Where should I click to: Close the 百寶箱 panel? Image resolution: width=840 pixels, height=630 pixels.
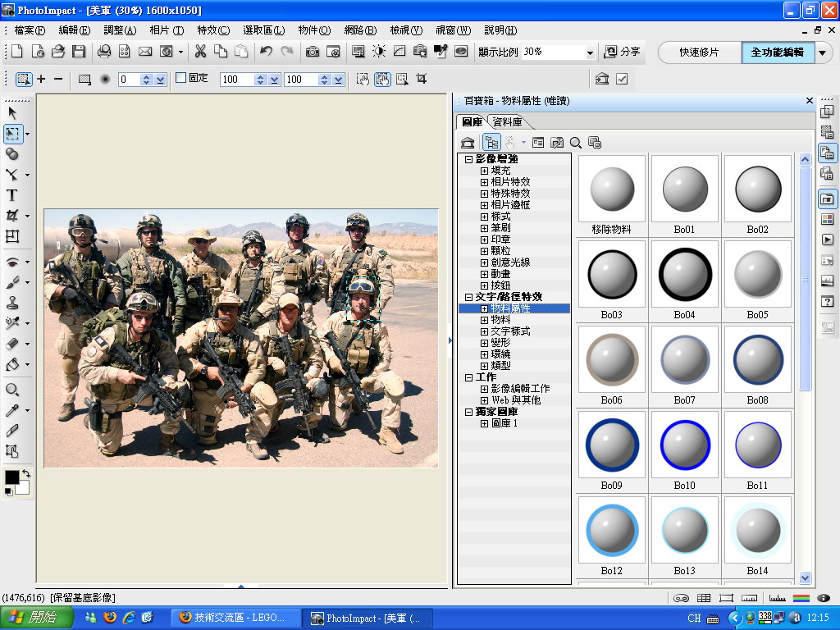(x=810, y=101)
